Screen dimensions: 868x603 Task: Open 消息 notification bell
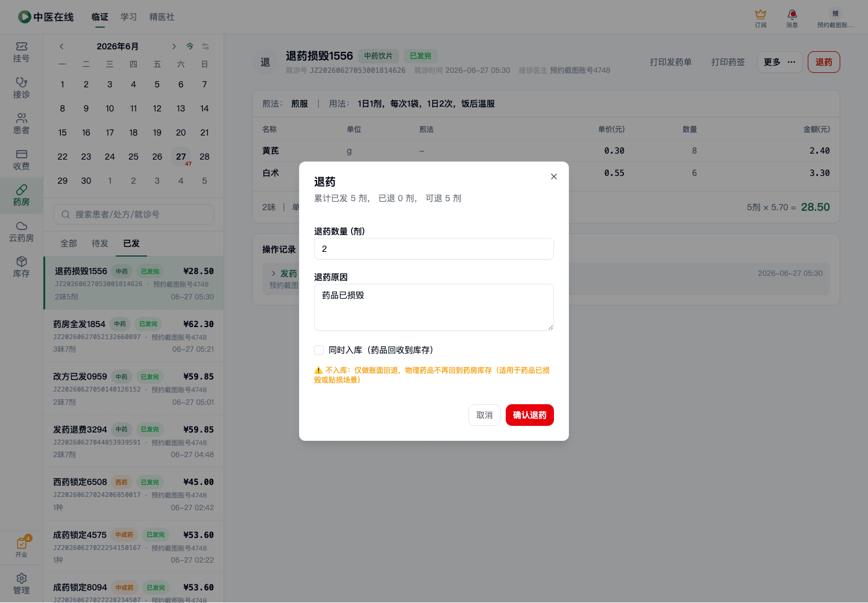792,18
